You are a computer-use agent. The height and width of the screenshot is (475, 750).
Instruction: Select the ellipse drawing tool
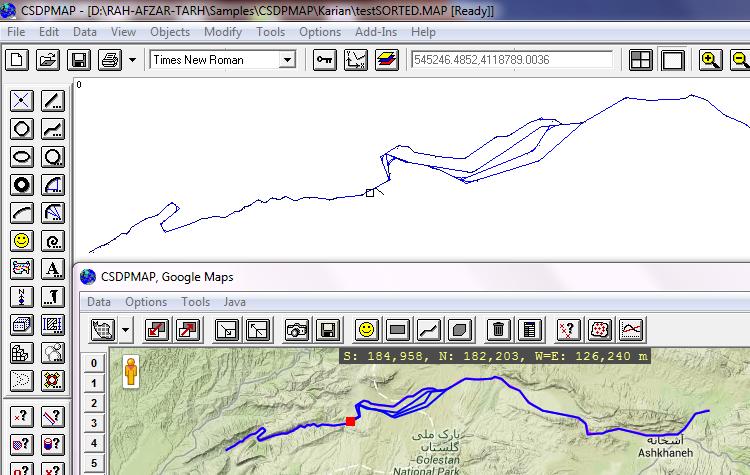(x=22, y=157)
